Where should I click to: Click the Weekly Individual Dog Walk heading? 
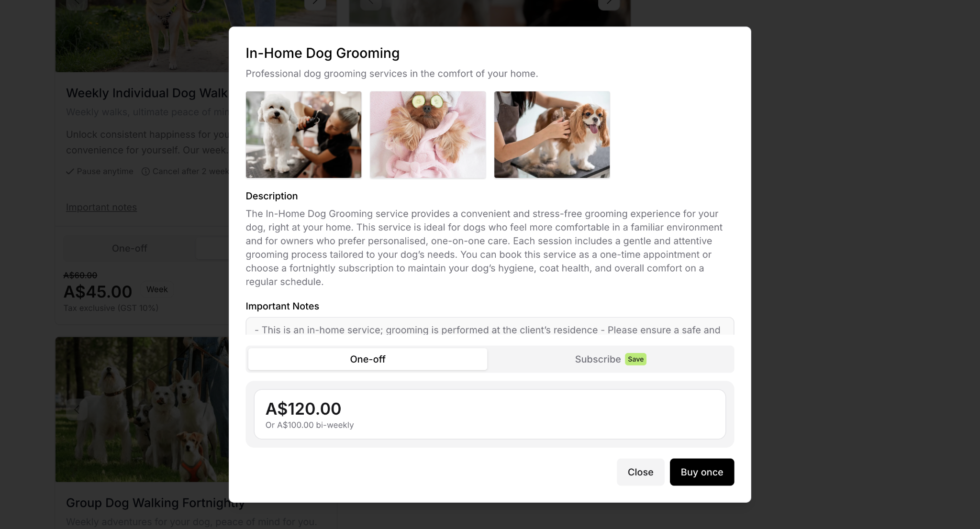(147, 93)
